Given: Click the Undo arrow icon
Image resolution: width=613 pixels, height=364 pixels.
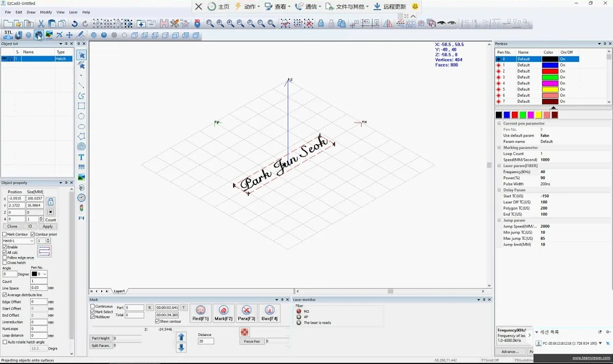Looking at the screenshot, I should (74, 24).
